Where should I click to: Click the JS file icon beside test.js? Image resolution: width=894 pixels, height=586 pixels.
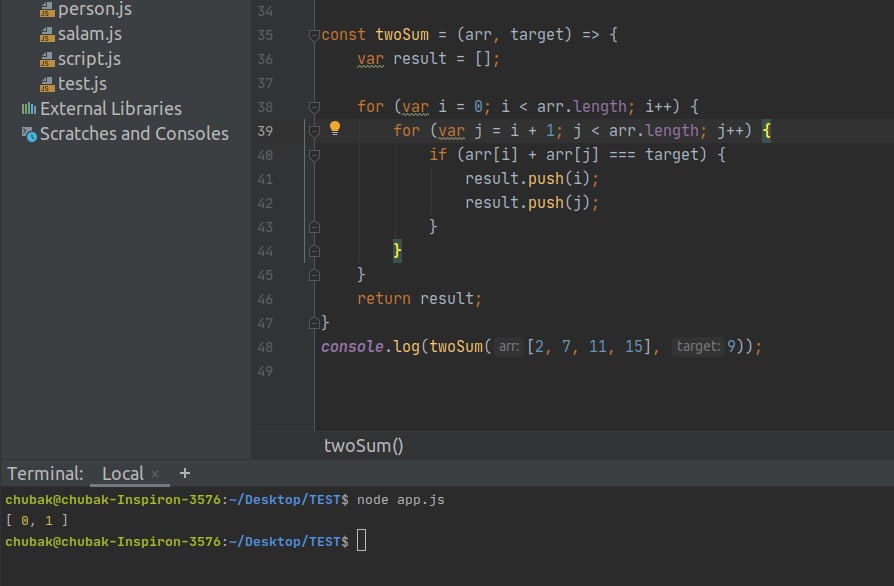click(x=47, y=84)
